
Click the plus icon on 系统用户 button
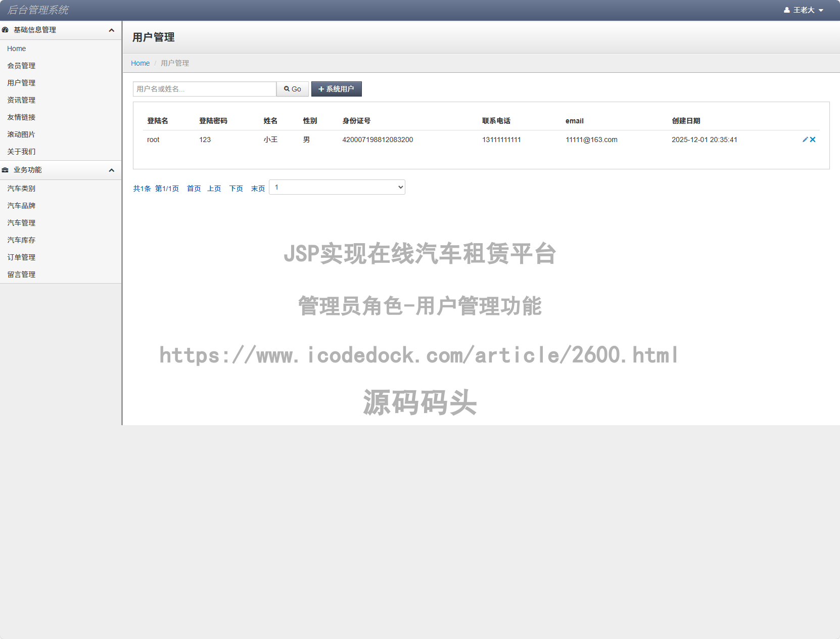pyautogui.click(x=320, y=88)
